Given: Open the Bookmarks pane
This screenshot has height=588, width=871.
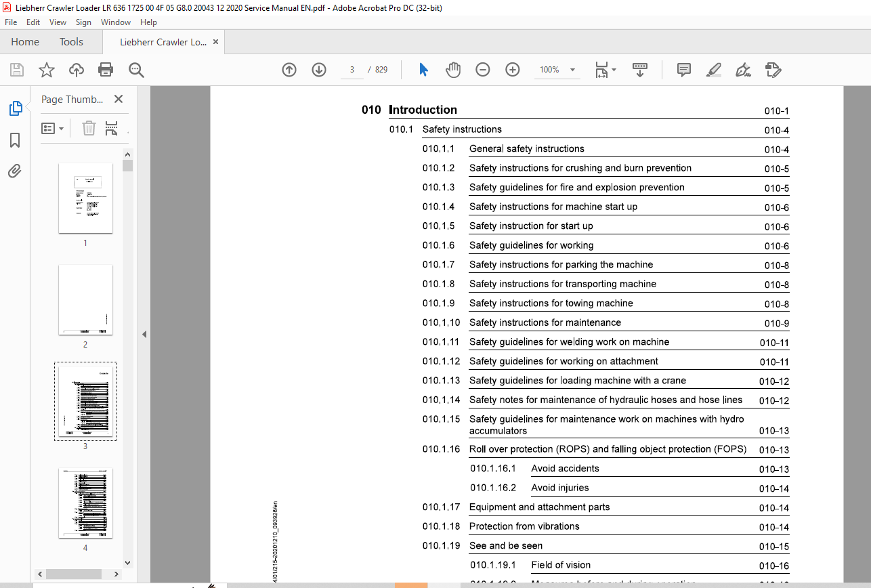Looking at the screenshot, I should tap(15, 140).
